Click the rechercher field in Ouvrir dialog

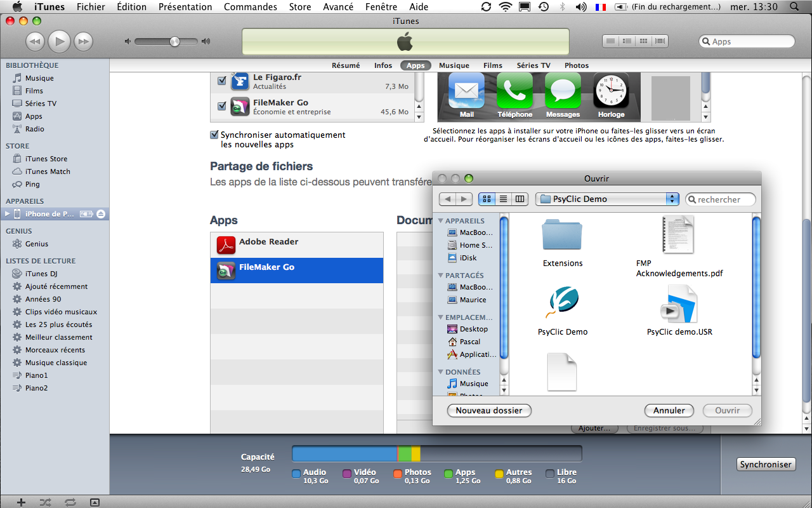click(x=721, y=199)
